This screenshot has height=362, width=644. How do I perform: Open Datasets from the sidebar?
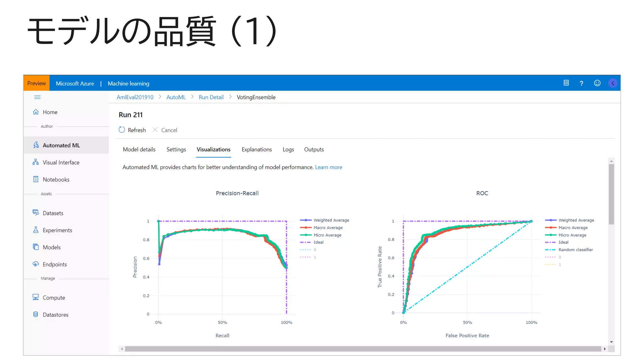tap(53, 213)
